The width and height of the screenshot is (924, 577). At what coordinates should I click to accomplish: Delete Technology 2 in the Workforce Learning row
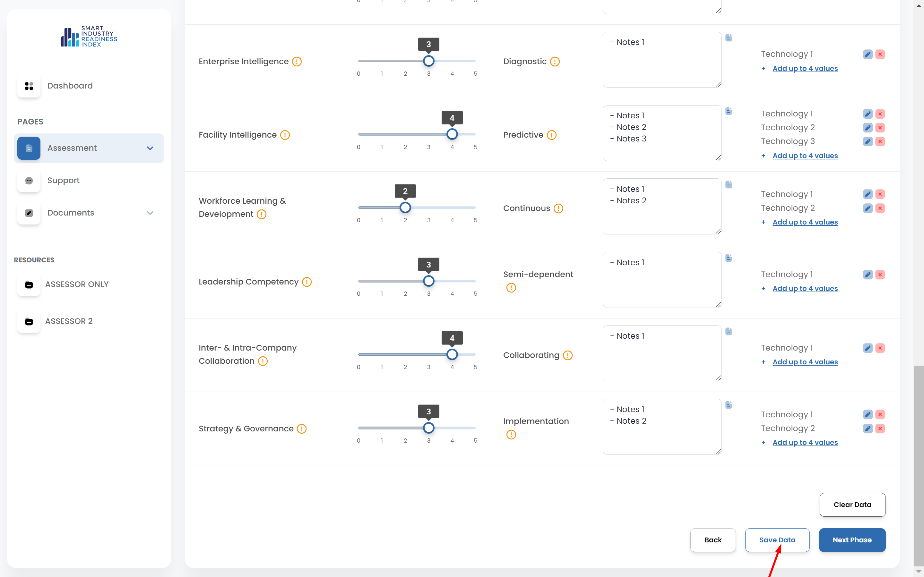pyautogui.click(x=880, y=208)
